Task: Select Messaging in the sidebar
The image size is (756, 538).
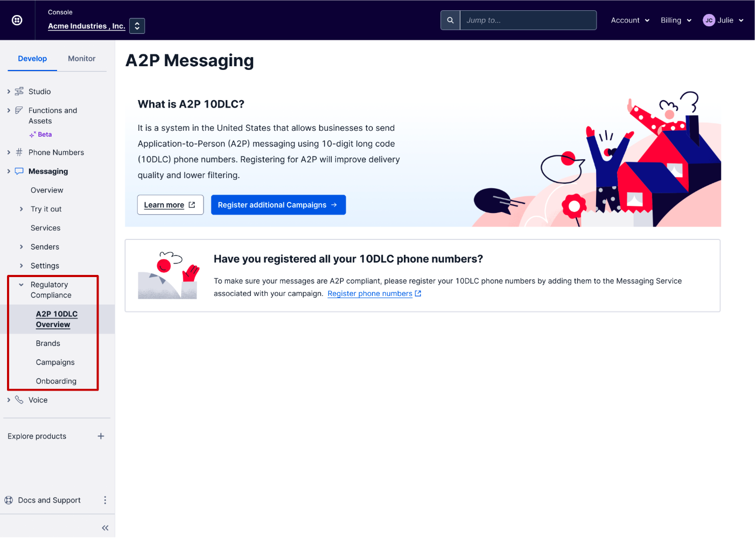Action: (48, 172)
